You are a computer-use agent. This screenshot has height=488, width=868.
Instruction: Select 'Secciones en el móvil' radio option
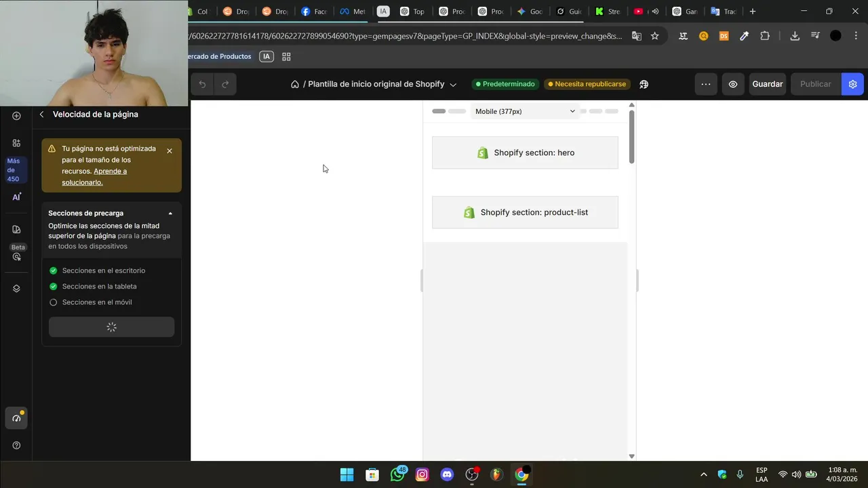pos(53,302)
